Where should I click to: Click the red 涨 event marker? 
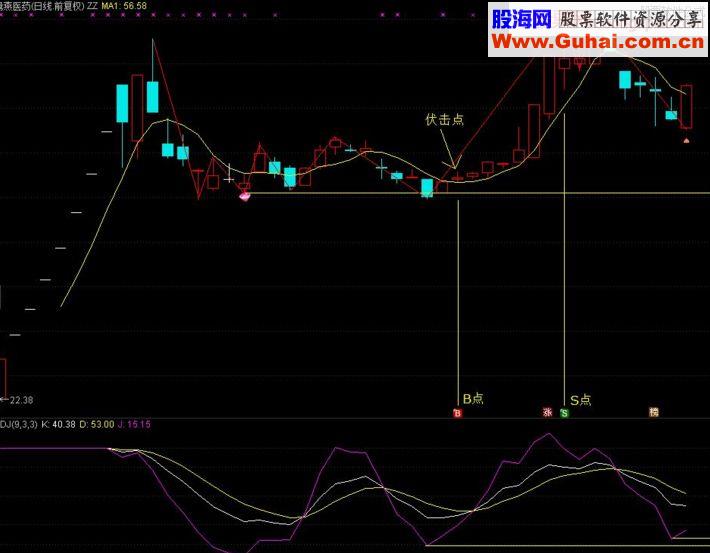pos(547,413)
